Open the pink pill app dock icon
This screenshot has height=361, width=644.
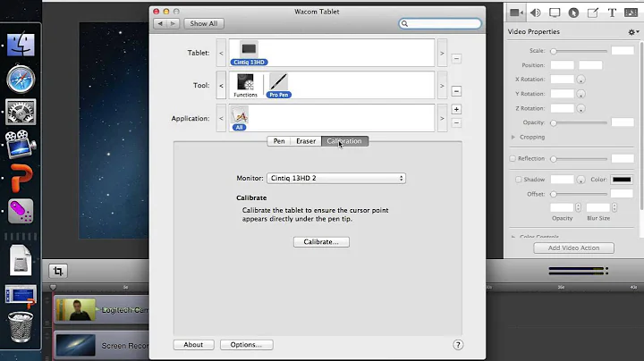(x=21, y=211)
